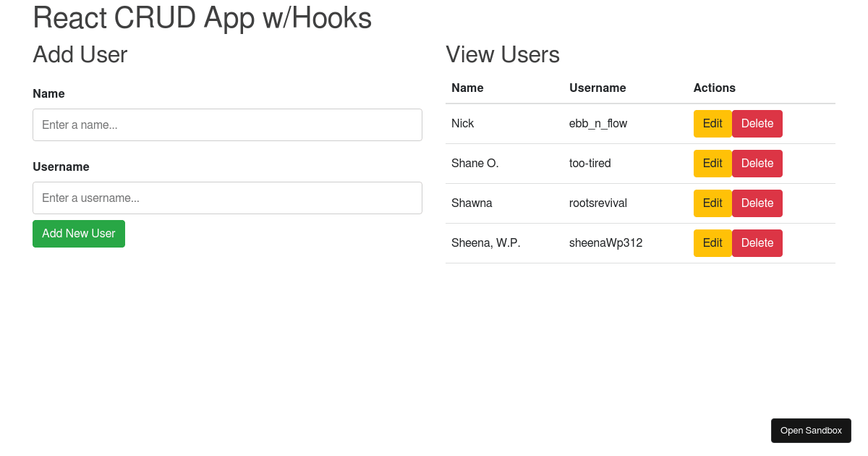Click the React CRUD App heading

click(x=202, y=17)
